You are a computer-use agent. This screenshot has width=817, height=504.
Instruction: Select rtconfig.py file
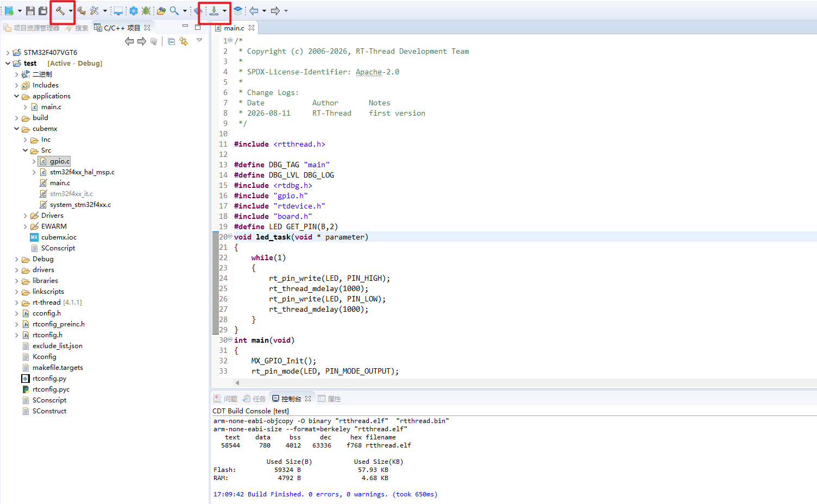49,379
